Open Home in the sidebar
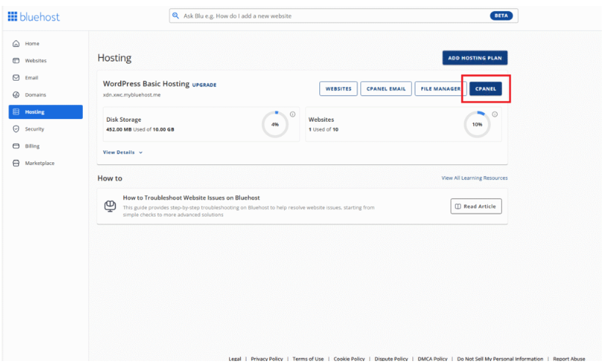 click(46, 43)
